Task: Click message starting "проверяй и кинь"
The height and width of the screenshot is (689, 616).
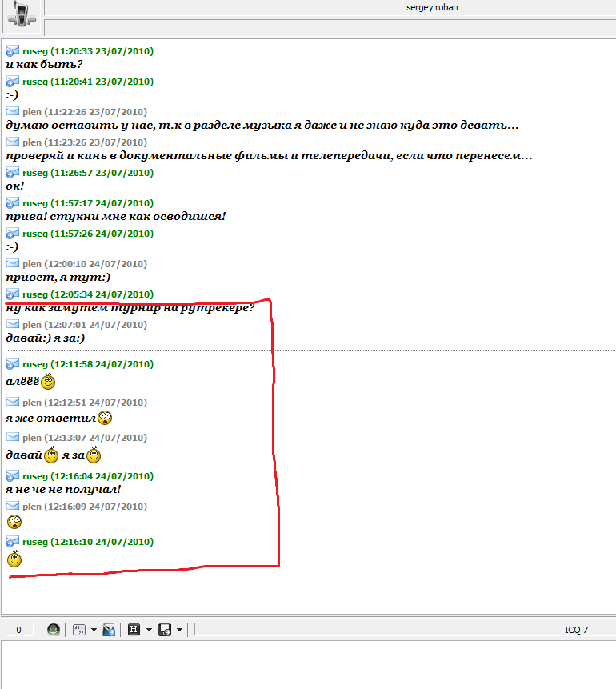Action: [x=269, y=155]
